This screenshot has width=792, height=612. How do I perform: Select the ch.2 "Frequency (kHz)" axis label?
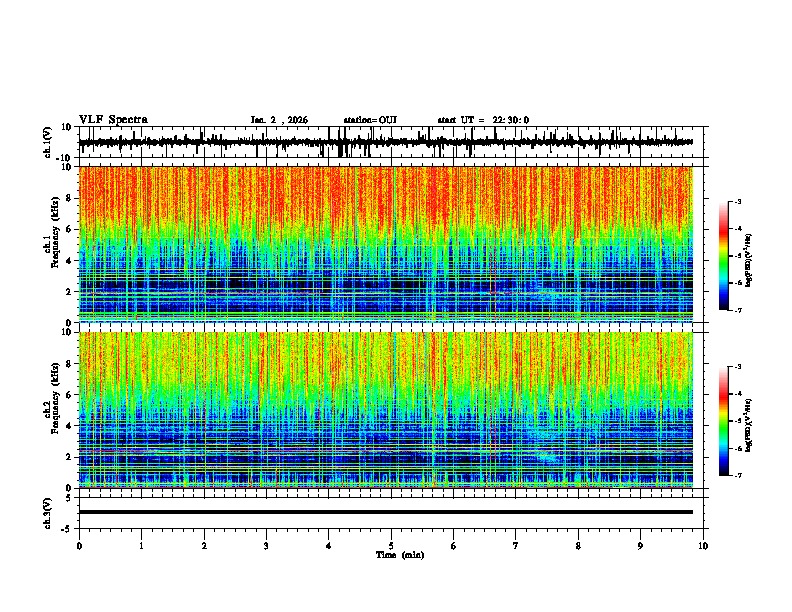[x=55, y=398]
